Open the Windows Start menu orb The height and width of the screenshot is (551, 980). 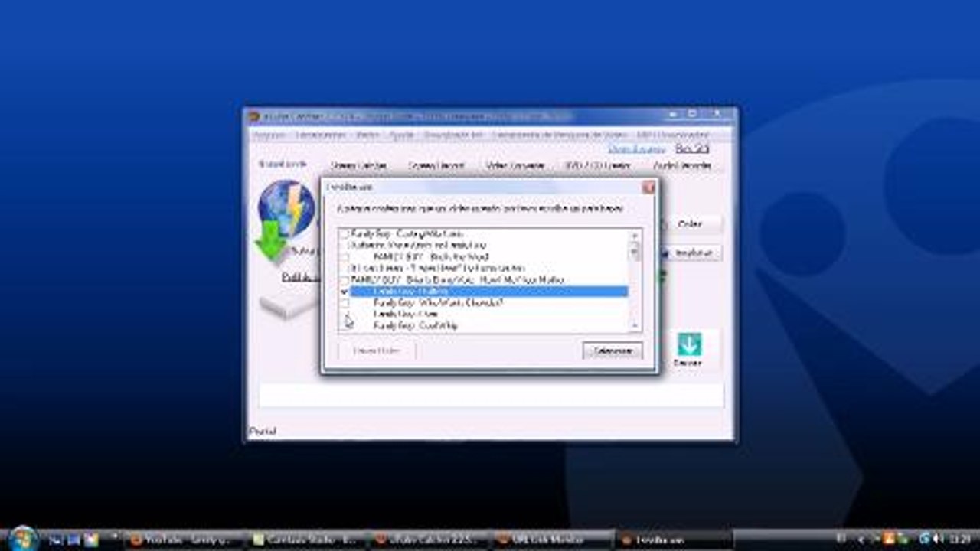coord(23,539)
